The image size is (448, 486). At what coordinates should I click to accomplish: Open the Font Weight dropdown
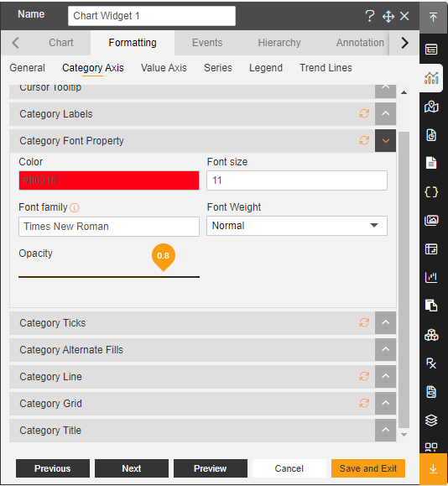297,226
